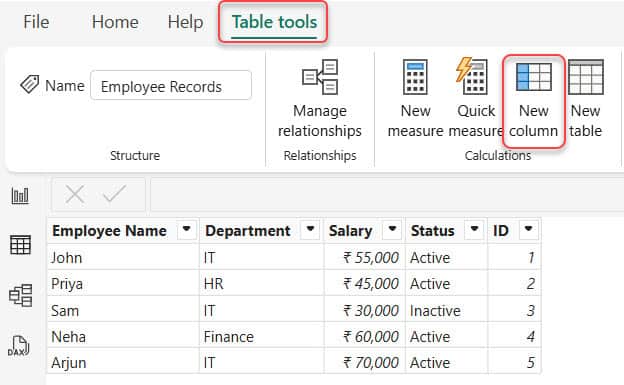Screen dimensions: 624x385
Task: Click the ₹ 30,000 salary cell
Action: click(365, 310)
